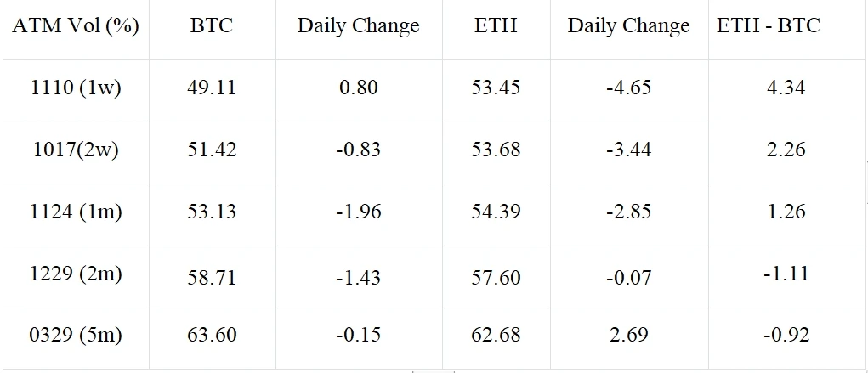
Task: Click the BTC value 51.42
Action: point(212,150)
